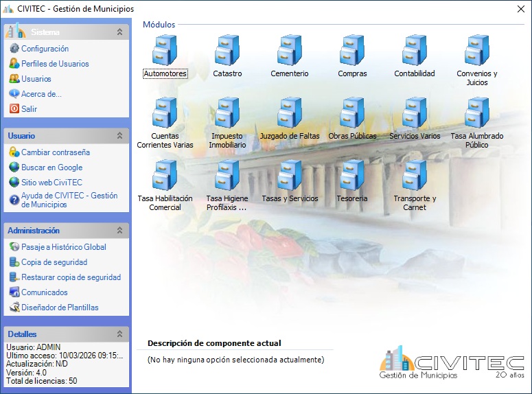Click the Copia de seguridad database icon
Screen dimensions: 532x394
[x=14, y=262]
